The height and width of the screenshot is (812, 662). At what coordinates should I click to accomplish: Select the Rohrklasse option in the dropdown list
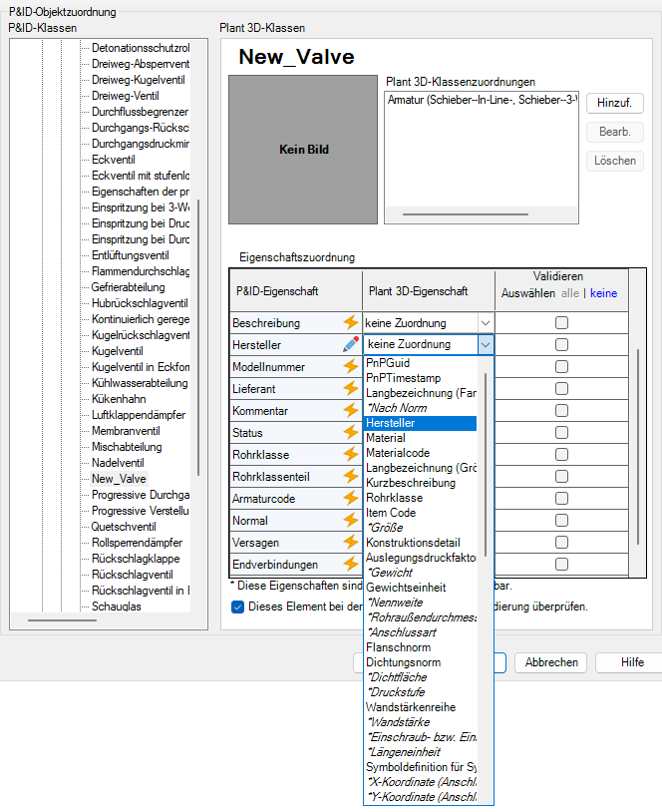(x=420, y=498)
